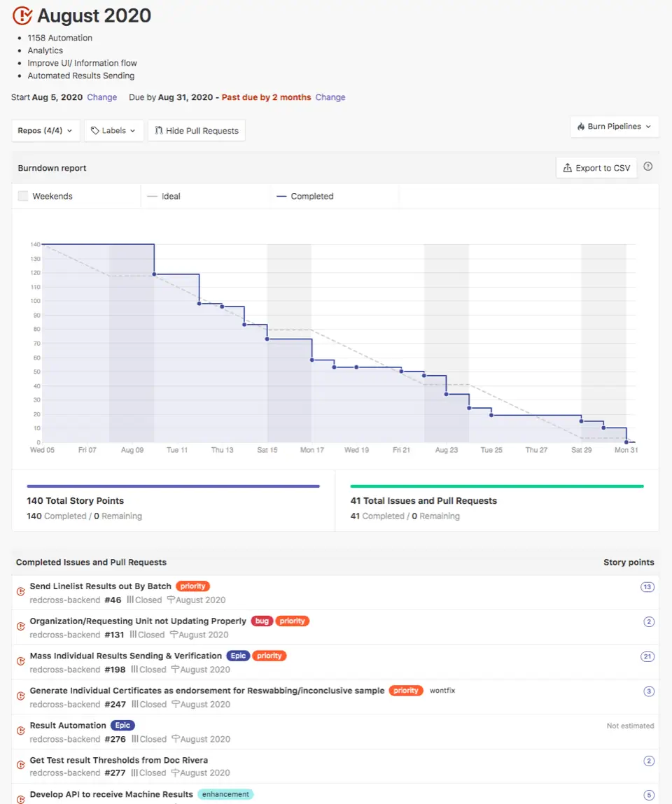Open issue Organization/Requesting Unit not Updating Properly
Viewport: 672px width, 804px height.
[x=138, y=621]
